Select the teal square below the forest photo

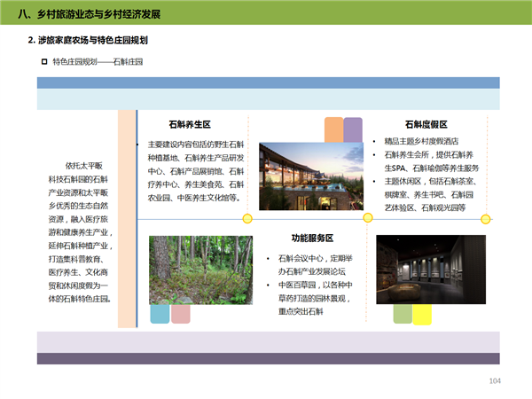point(160,313)
